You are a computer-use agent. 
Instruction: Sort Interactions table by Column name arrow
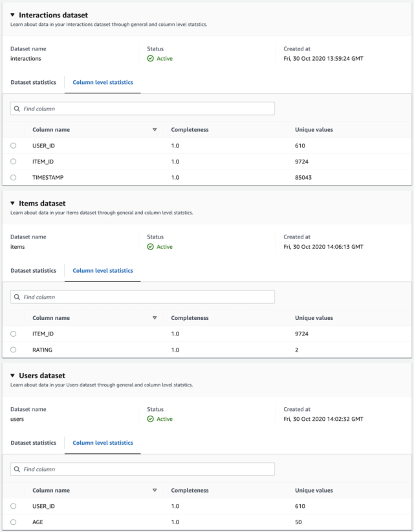[155, 130]
